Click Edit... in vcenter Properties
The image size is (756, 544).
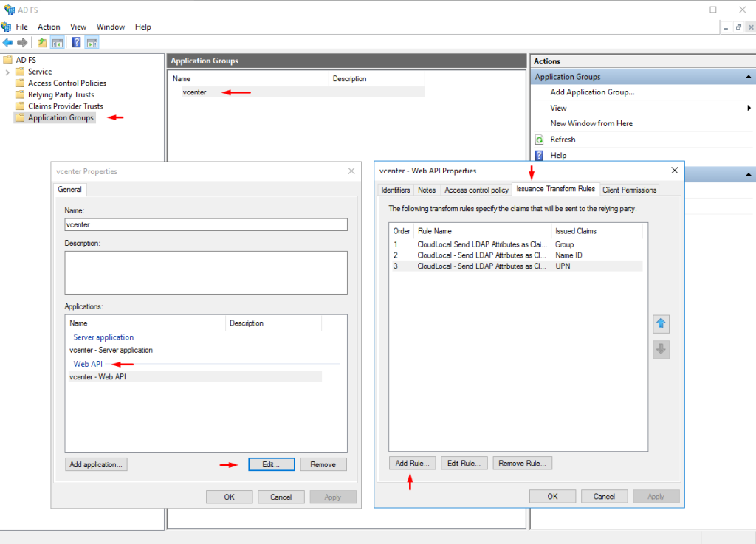(x=272, y=464)
